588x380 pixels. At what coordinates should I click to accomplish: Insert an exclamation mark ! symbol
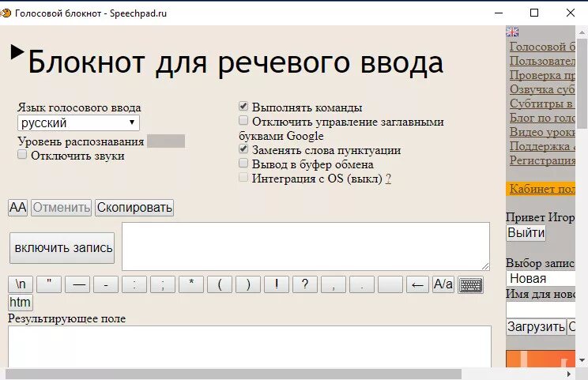tap(277, 284)
